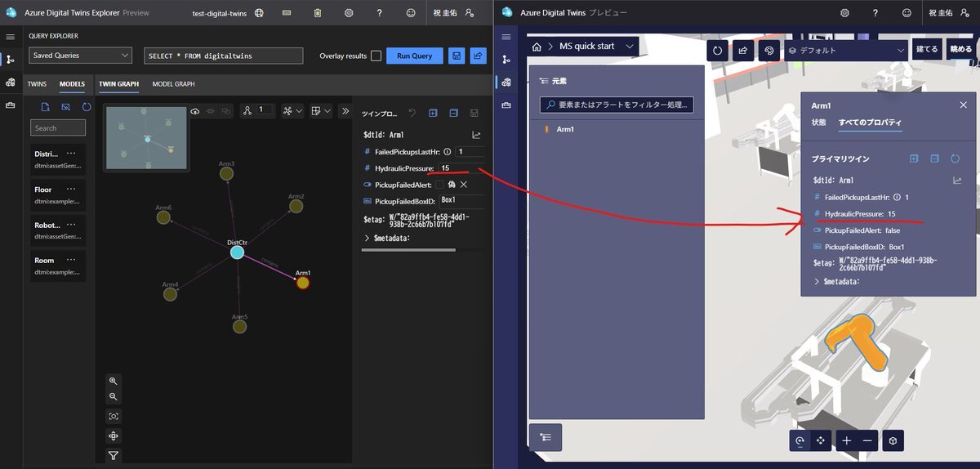980x469 pixels.
Task: Open Arm1 data history chart icon in Explorer
Action: [x=476, y=135]
